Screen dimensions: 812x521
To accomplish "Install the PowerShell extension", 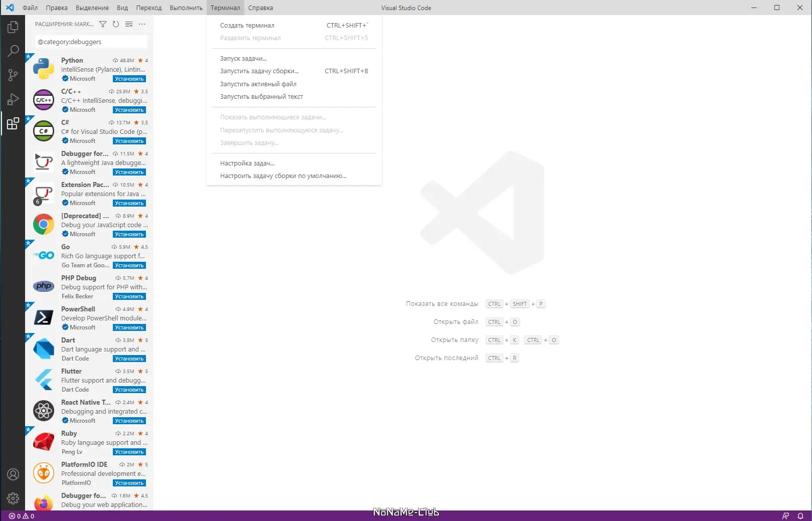I will 129,327.
